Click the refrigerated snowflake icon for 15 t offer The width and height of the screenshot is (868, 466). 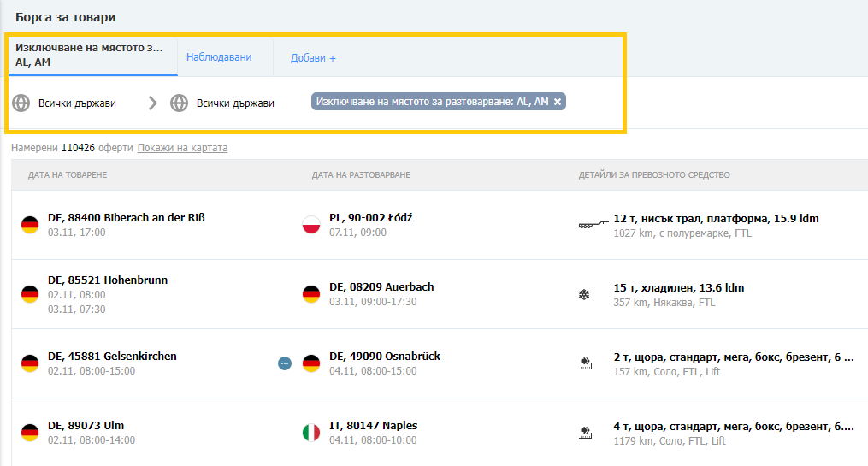coord(584,294)
